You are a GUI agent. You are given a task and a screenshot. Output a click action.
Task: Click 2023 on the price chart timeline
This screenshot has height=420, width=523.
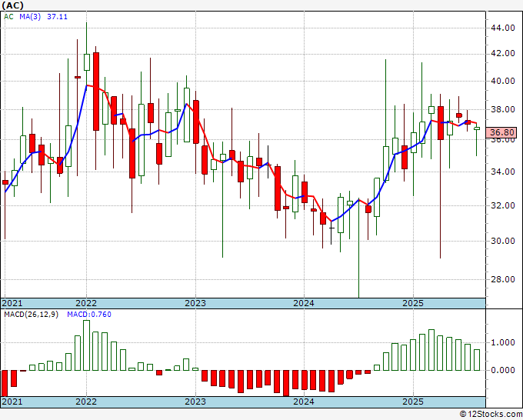(x=195, y=303)
